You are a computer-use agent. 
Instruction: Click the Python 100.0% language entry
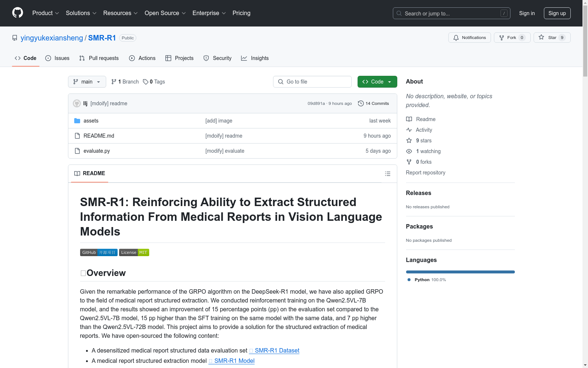427,280
